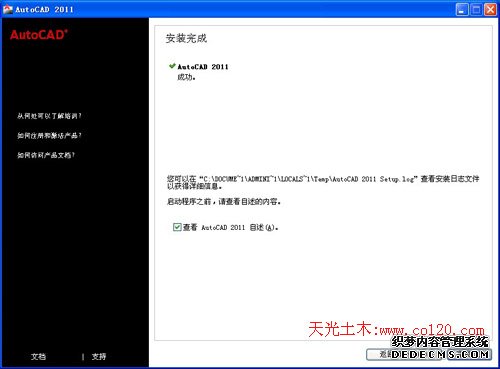Untick the 查看 AutoCAD 2011 自述 checkbox
Viewport: 500px width, 369px height.
pyautogui.click(x=177, y=227)
